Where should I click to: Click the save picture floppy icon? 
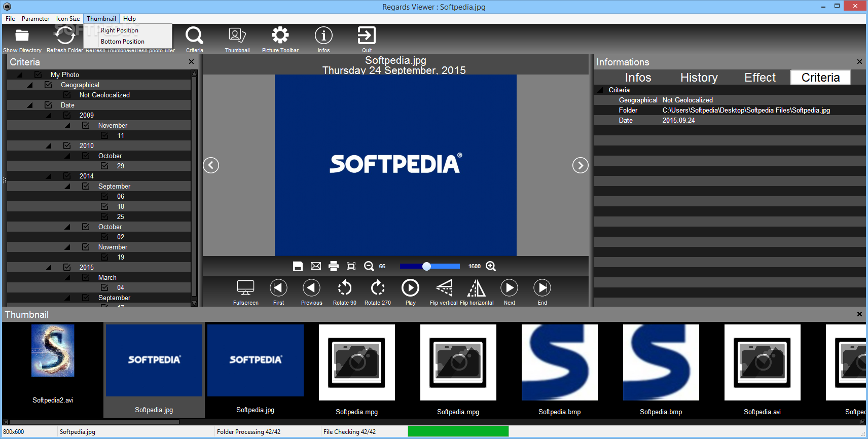point(298,266)
